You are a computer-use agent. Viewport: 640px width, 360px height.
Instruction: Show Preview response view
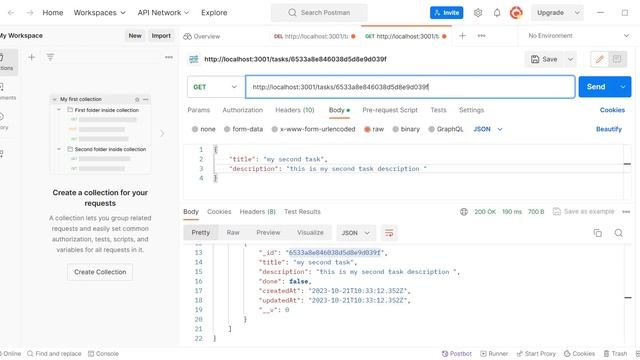point(268,233)
